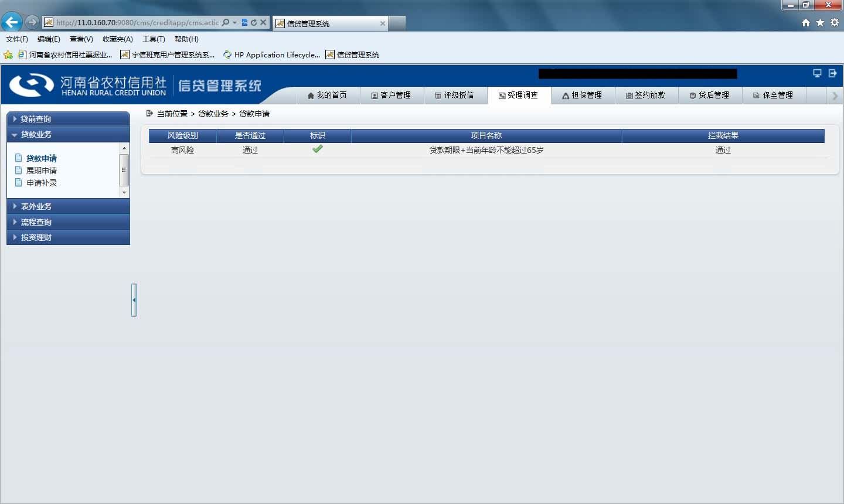Collapse the 贷款业务 sidebar section
This screenshot has width=844, height=504.
68,134
